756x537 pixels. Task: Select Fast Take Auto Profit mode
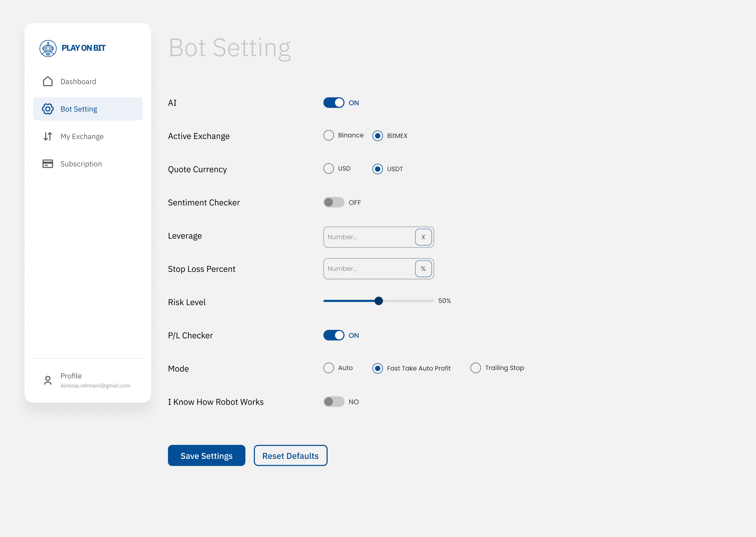point(377,368)
